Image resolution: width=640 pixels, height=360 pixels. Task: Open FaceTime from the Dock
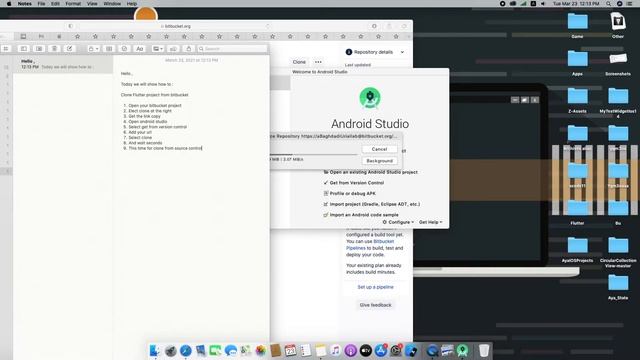(x=216, y=350)
